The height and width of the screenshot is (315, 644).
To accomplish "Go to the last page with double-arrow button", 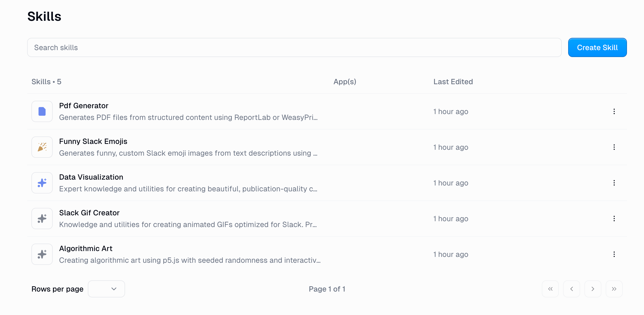I will tap(614, 289).
